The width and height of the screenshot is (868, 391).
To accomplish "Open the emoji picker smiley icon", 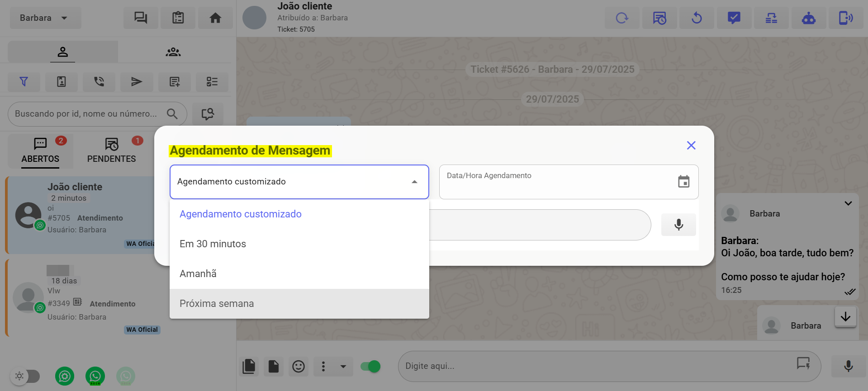I will [298, 366].
